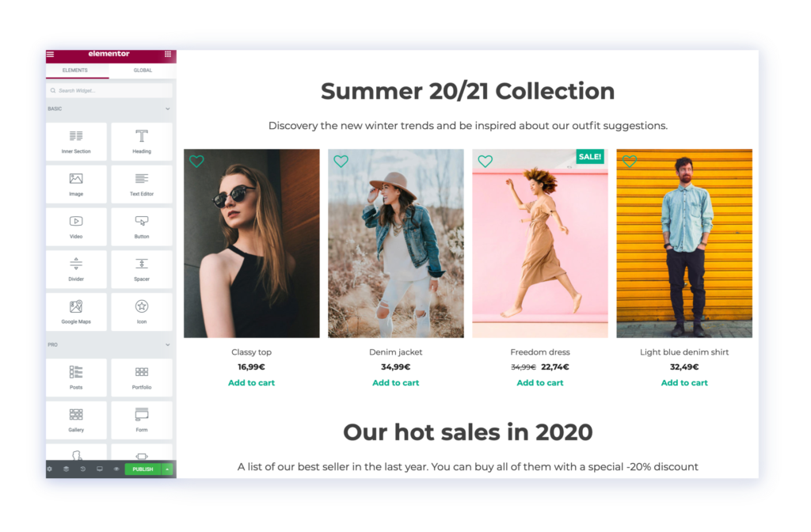
Task: Collapse the Basic widgets section
Action: click(x=168, y=109)
